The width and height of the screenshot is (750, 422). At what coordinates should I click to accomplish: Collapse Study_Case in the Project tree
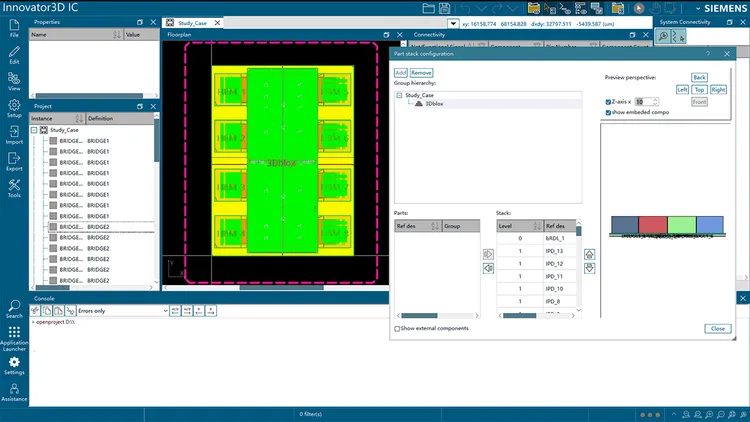click(33, 130)
